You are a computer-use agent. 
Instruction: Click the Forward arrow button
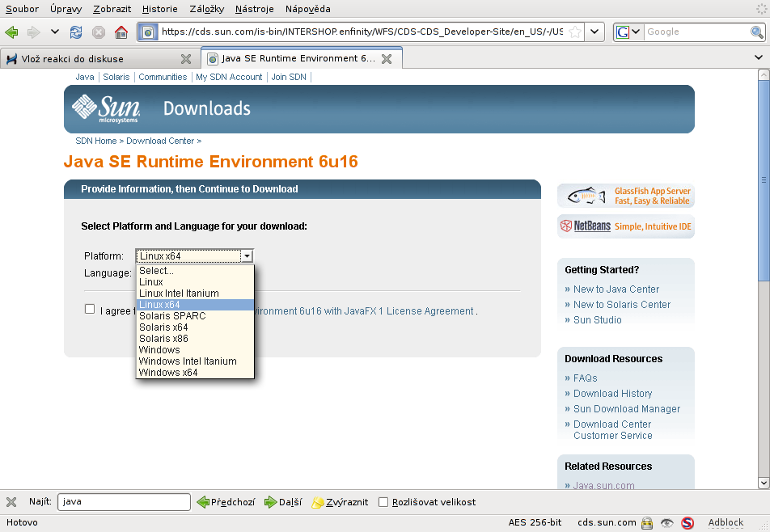[x=33, y=32]
